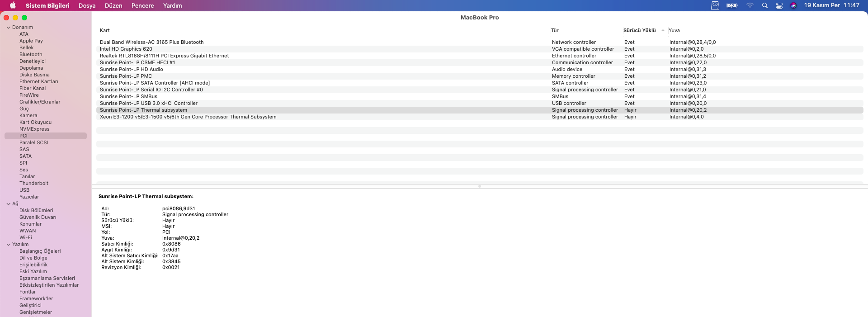Image resolution: width=868 pixels, height=317 pixels.
Task: Open the Dosya menu
Action: click(x=87, y=5)
